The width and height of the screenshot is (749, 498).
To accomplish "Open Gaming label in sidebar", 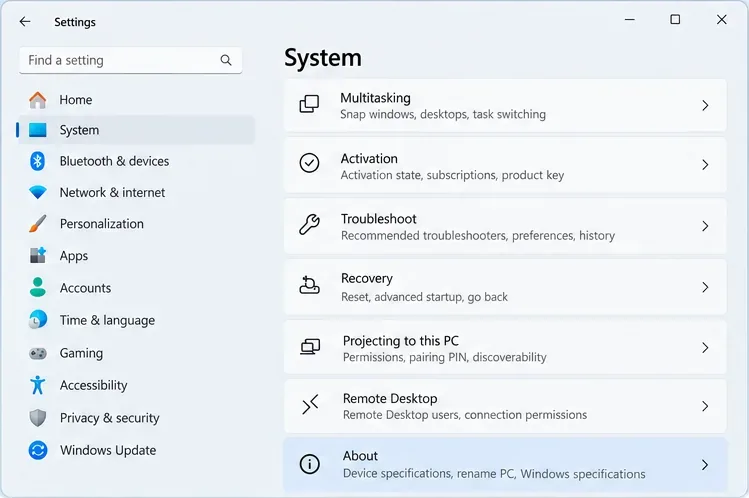I will coord(81,353).
